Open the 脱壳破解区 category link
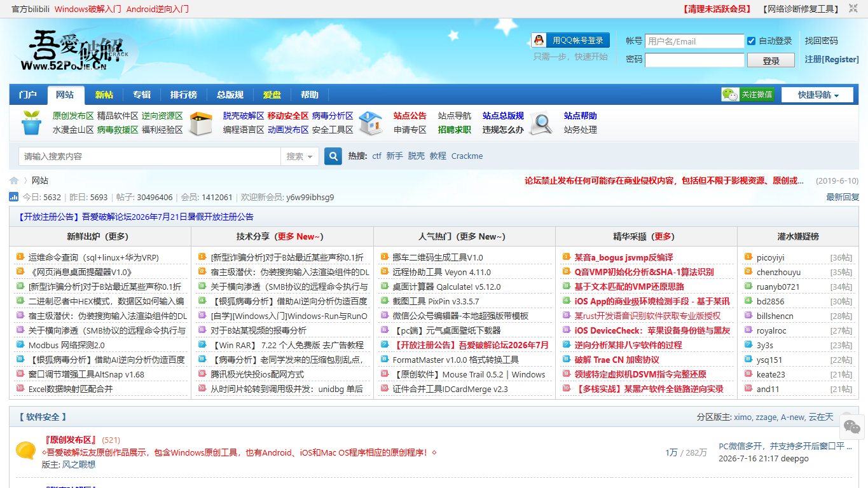The image size is (868, 488). [x=244, y=116]
